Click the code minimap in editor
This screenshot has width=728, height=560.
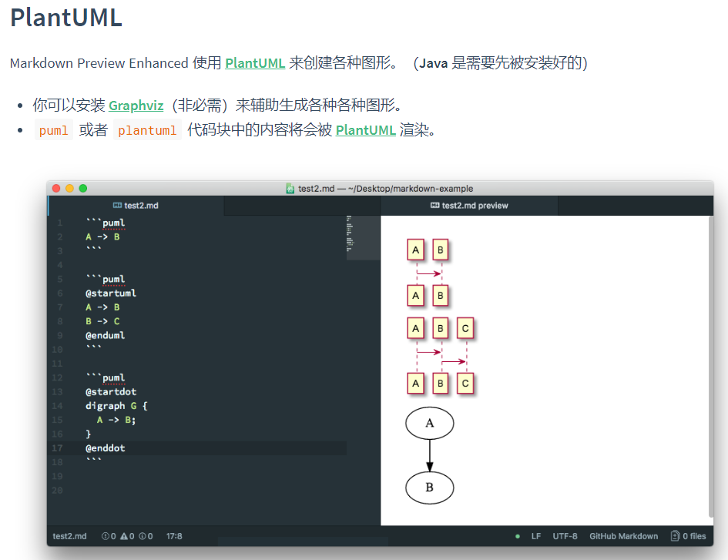363,237
